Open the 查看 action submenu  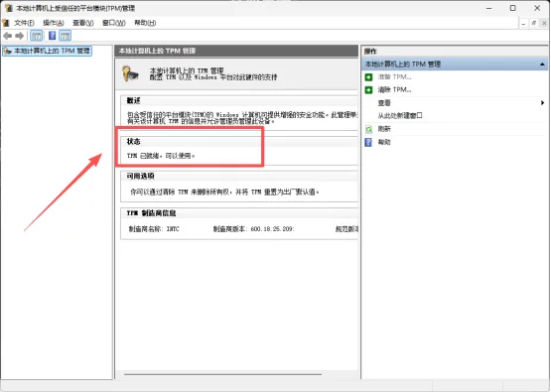point(384,103)
